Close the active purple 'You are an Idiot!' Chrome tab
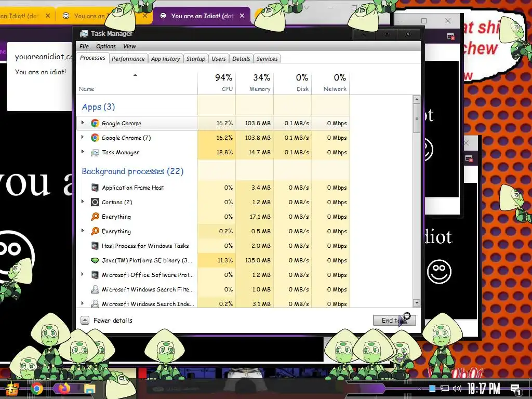Viewport: 532px width, 399px height. 242,16
